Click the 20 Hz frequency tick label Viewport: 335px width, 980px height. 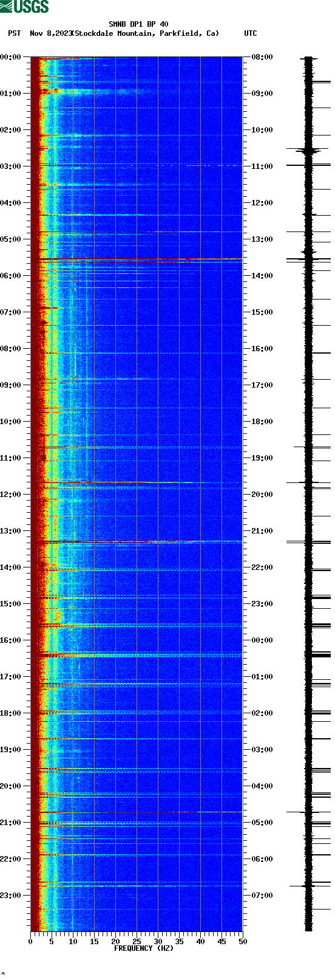click(115, 942)
